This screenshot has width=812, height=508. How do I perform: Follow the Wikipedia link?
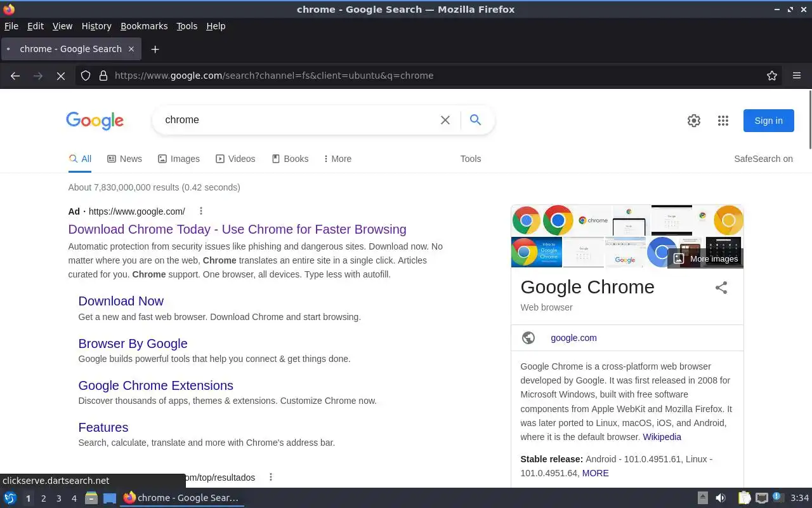[662, 437]
